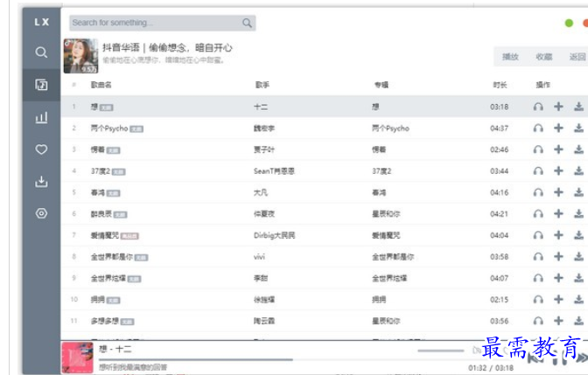
Task: Play the vivi song via headphones icon
Action: tap(538, 256)
